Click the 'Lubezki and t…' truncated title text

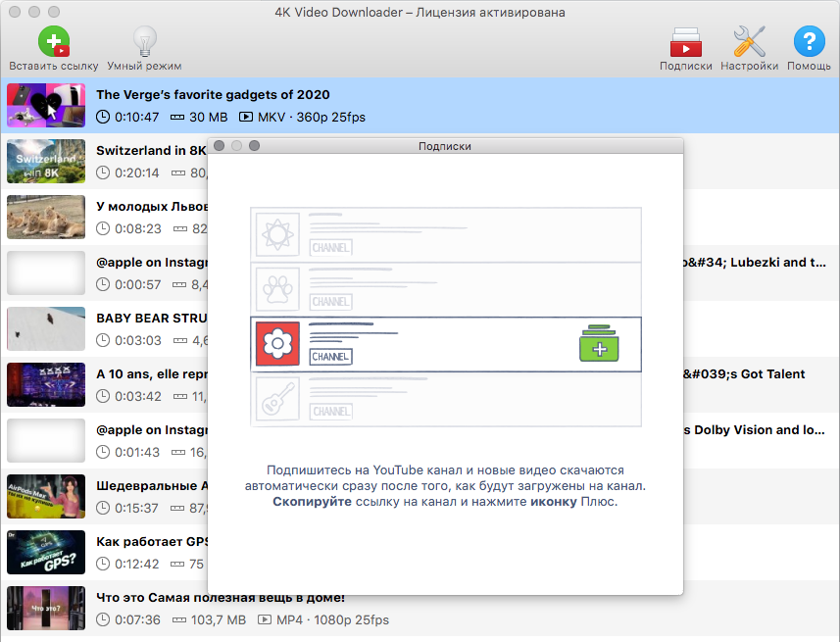point(778,262)
